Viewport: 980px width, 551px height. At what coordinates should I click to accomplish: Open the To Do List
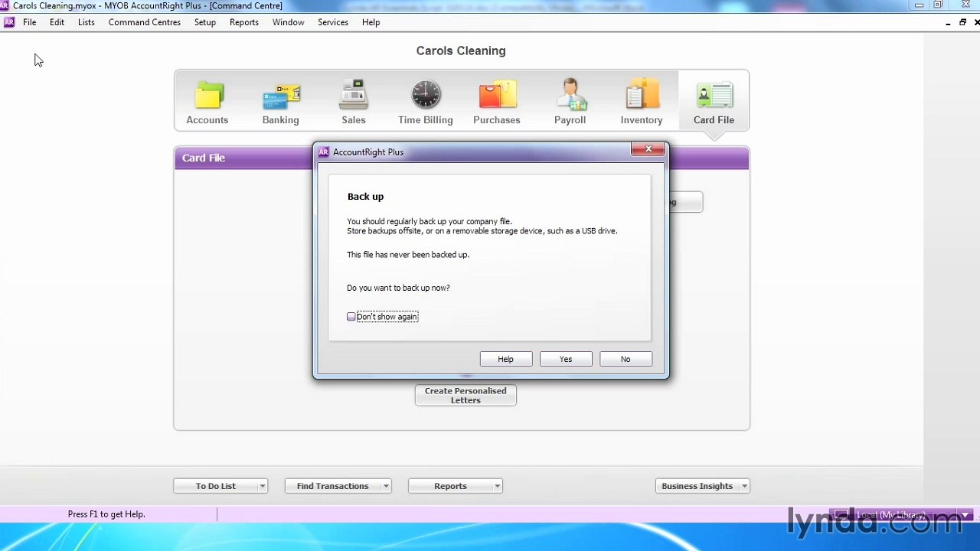216,486
